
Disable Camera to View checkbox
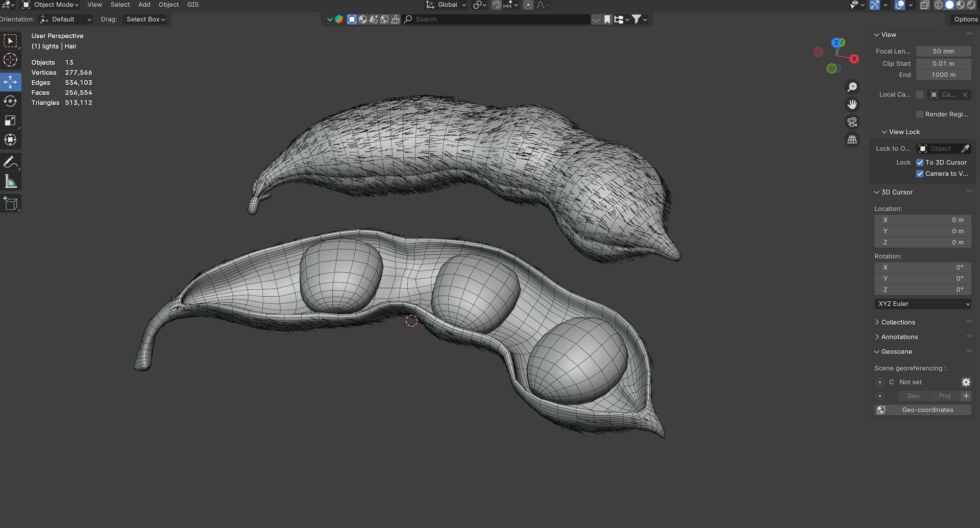pos(920,174)
